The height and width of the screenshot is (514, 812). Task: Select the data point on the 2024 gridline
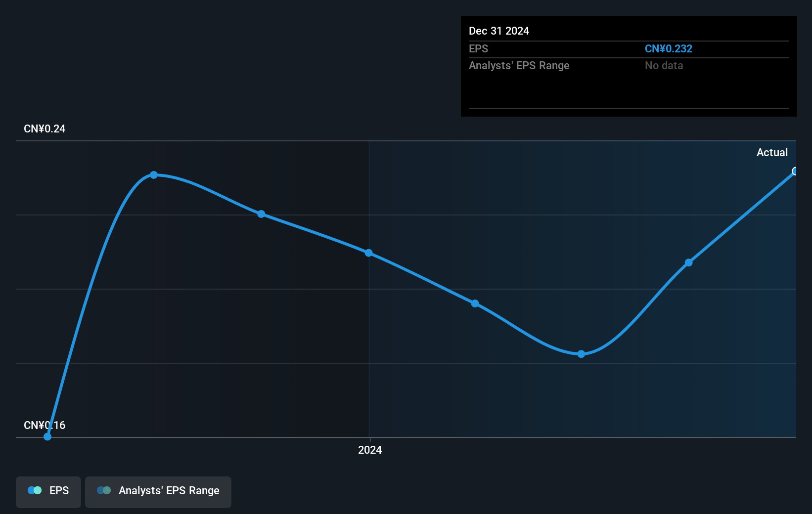coord(369,253)
